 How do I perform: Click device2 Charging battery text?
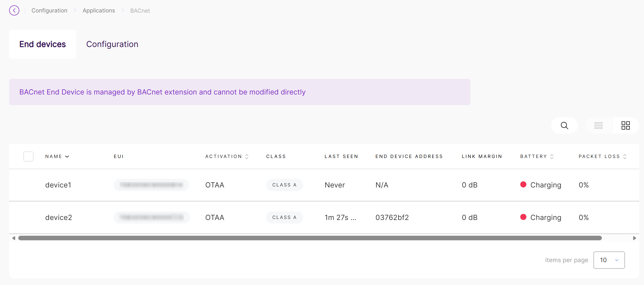546,218
